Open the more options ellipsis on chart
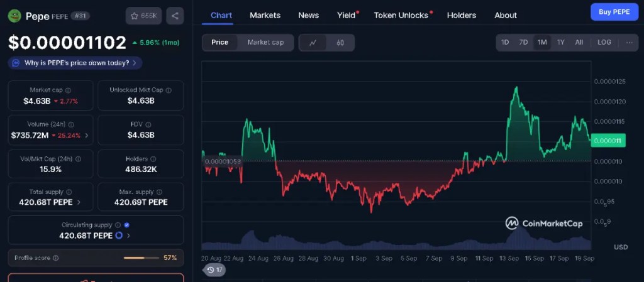Image resolution: width=644 pixels, height=282 pixels. (629, 43)
